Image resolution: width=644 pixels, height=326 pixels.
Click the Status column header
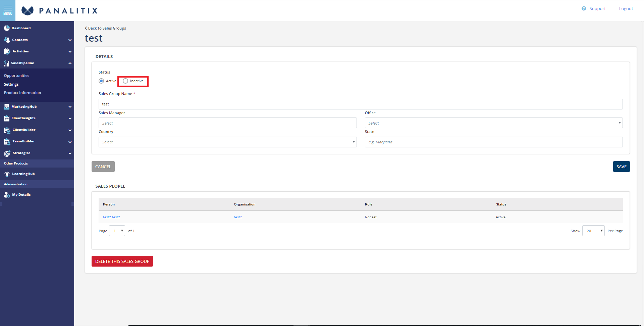pos(501,204)
